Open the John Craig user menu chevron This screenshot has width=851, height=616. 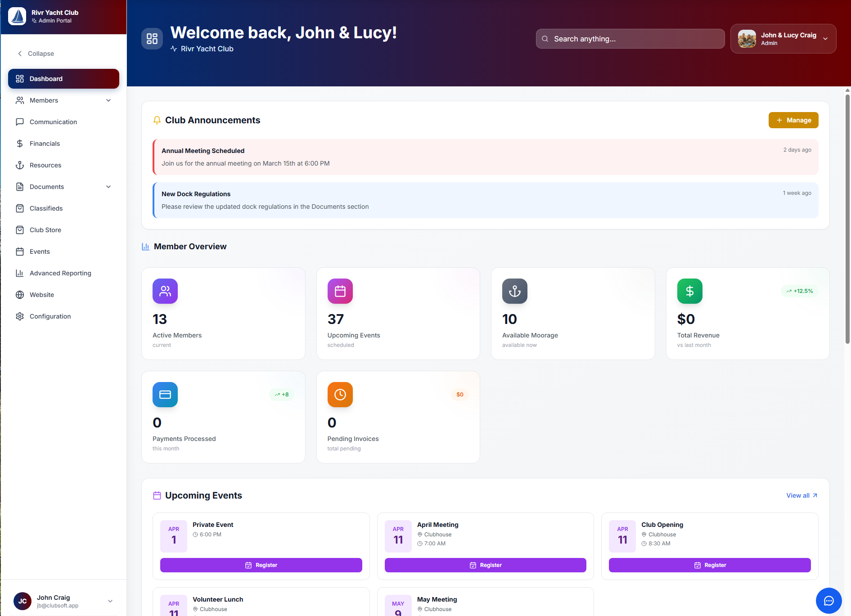[110, 601]
